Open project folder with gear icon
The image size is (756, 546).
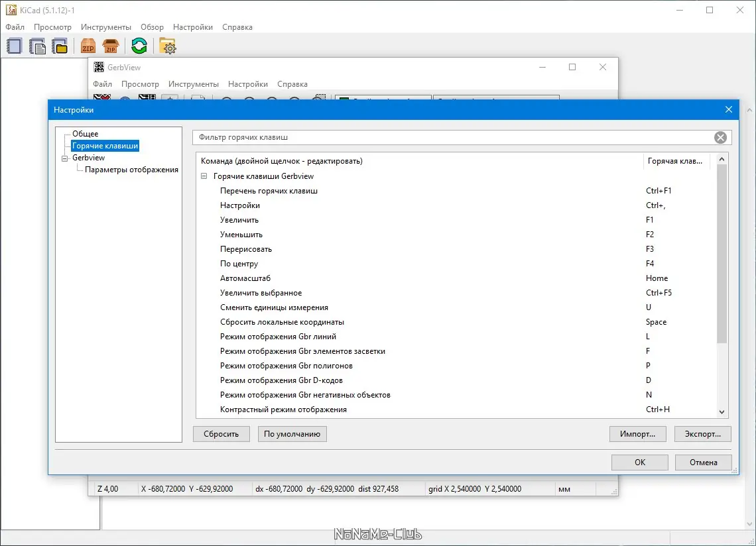pyautogui.click(x=168, y=46)
